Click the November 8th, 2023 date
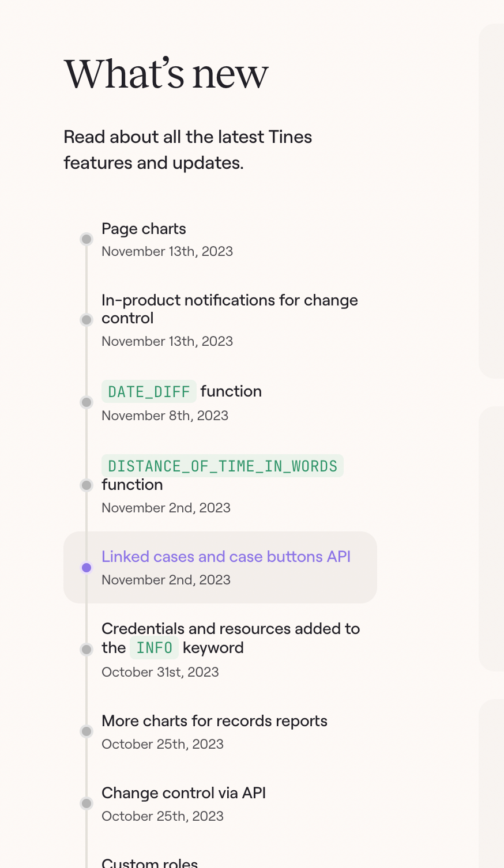The height and width of the screenshot is (868, 504). (x=165, y=416)
